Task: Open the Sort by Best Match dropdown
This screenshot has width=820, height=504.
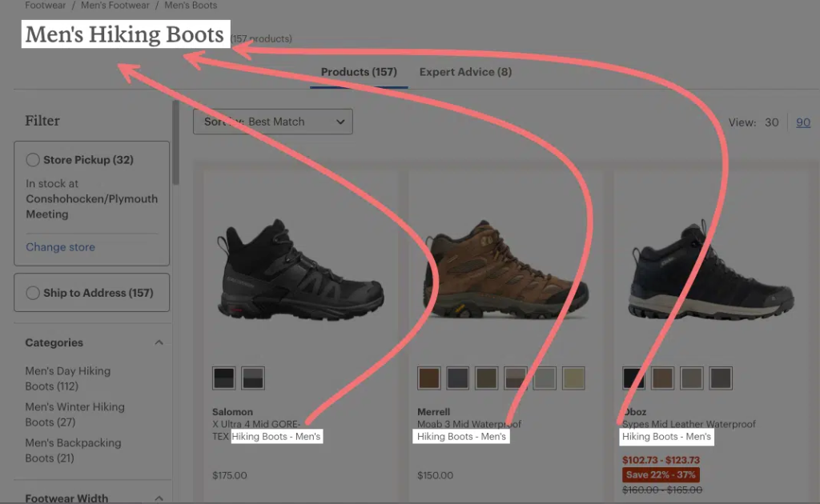Action: [x=272, y=122]
